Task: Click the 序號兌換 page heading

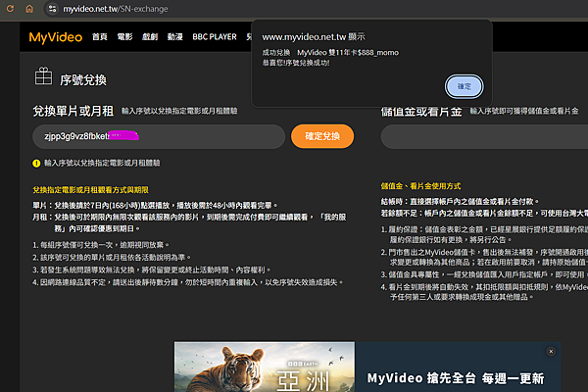Action: 83,80
